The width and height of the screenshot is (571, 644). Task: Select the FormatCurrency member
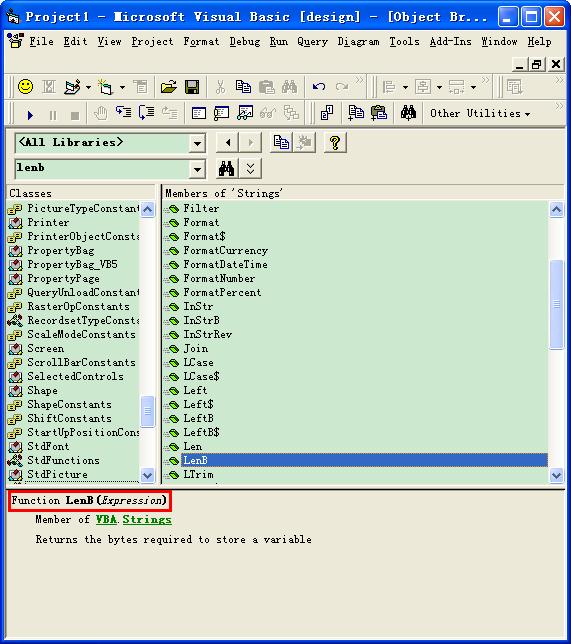point(226,251)
